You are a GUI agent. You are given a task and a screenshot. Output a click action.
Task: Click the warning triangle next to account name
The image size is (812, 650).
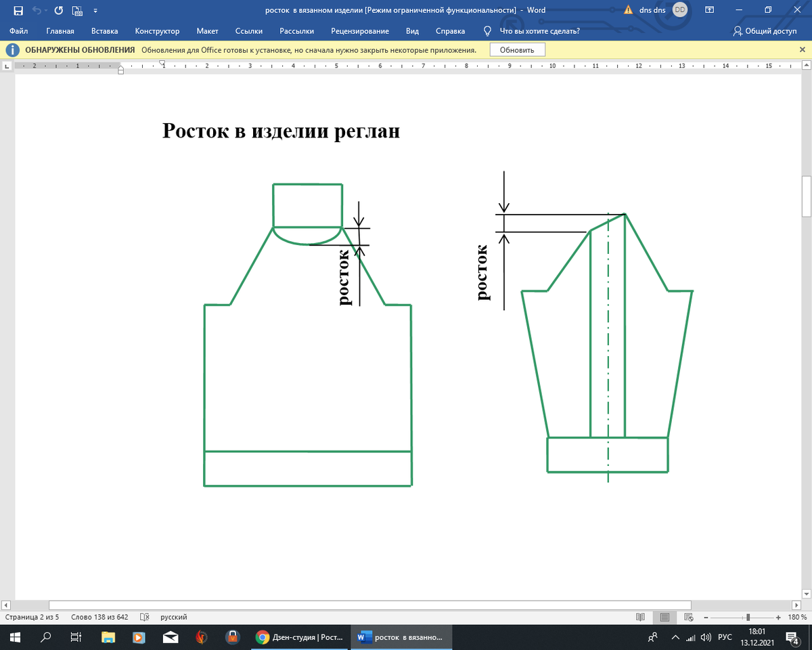(628, 10)
